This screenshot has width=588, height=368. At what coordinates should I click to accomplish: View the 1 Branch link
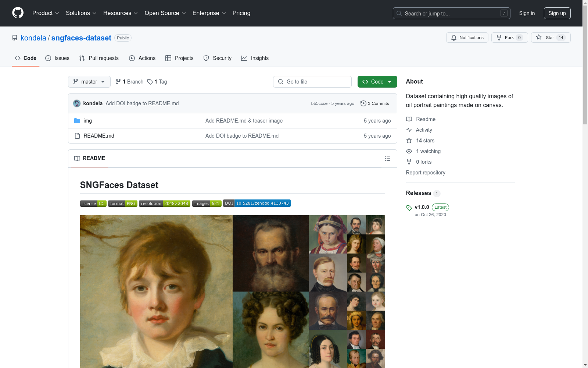(129, 82)
